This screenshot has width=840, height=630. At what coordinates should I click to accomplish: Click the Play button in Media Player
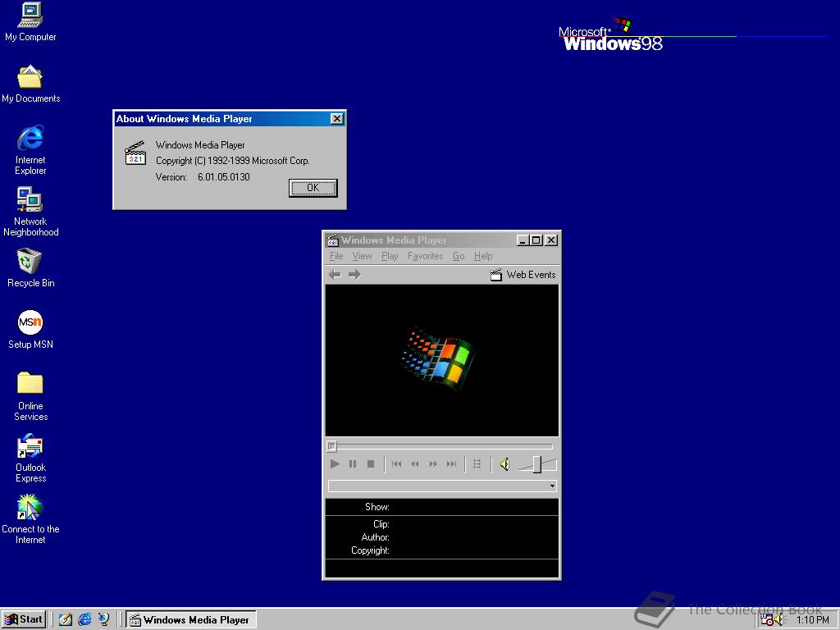pyautogui.click(x=335, y=464)
